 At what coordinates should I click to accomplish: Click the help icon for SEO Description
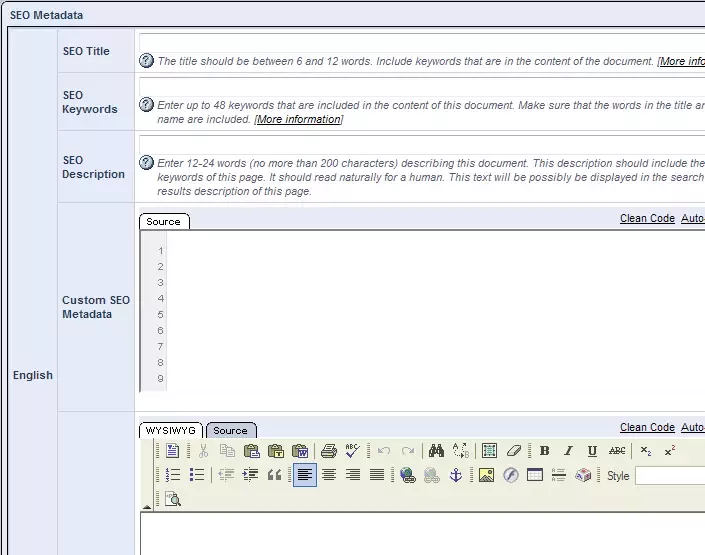click(x=146, y=162)
